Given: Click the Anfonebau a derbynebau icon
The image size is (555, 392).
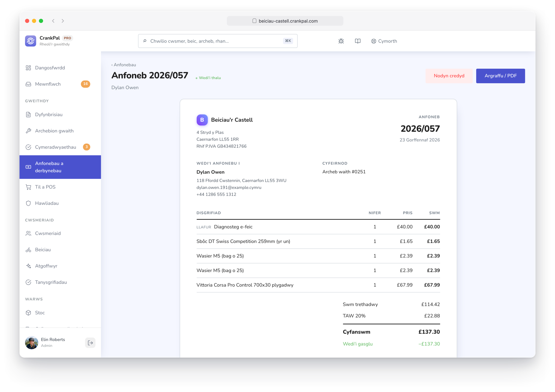Looking at the screenshot, I should point(28,167).
